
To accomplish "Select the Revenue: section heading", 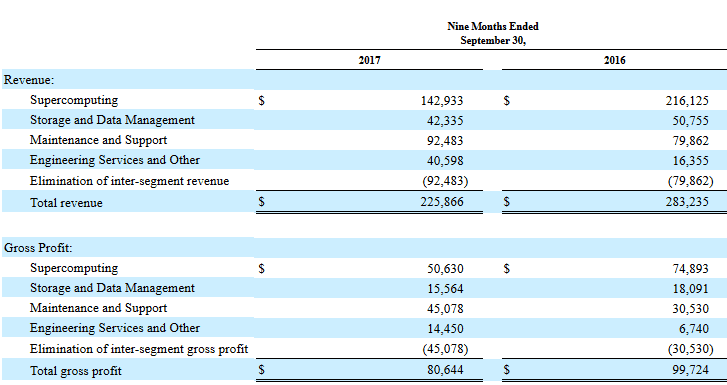I will pyautogui.click(x=29, y=80).
